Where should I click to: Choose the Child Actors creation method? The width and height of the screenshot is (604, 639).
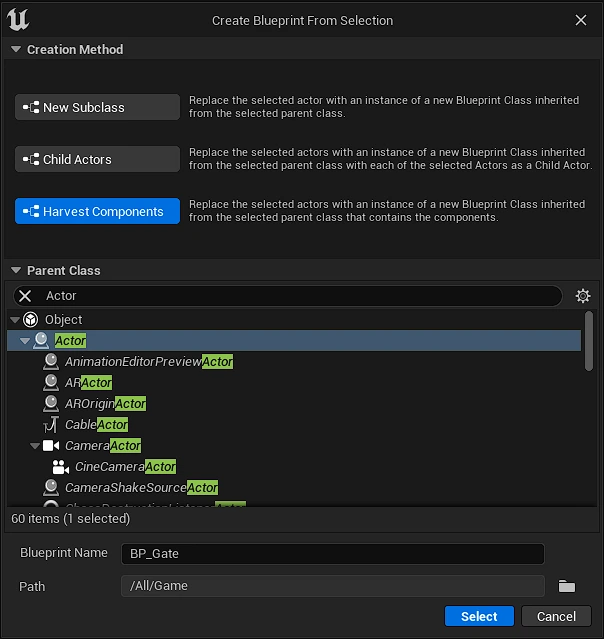click(97, 160)
